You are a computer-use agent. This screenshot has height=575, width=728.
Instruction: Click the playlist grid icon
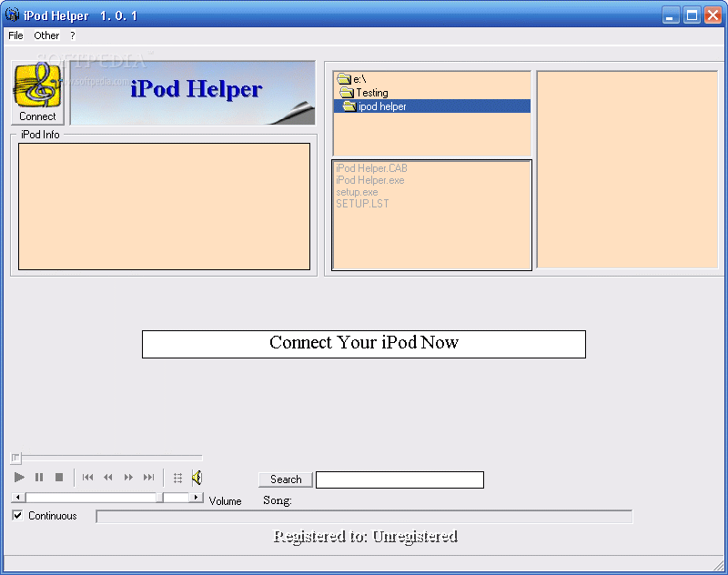(x=177, y=478)
